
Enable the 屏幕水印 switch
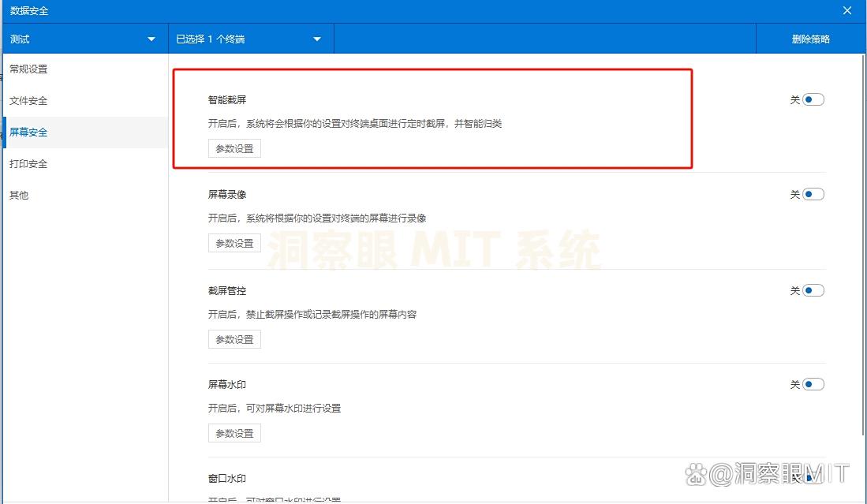(x=813, y=384)
